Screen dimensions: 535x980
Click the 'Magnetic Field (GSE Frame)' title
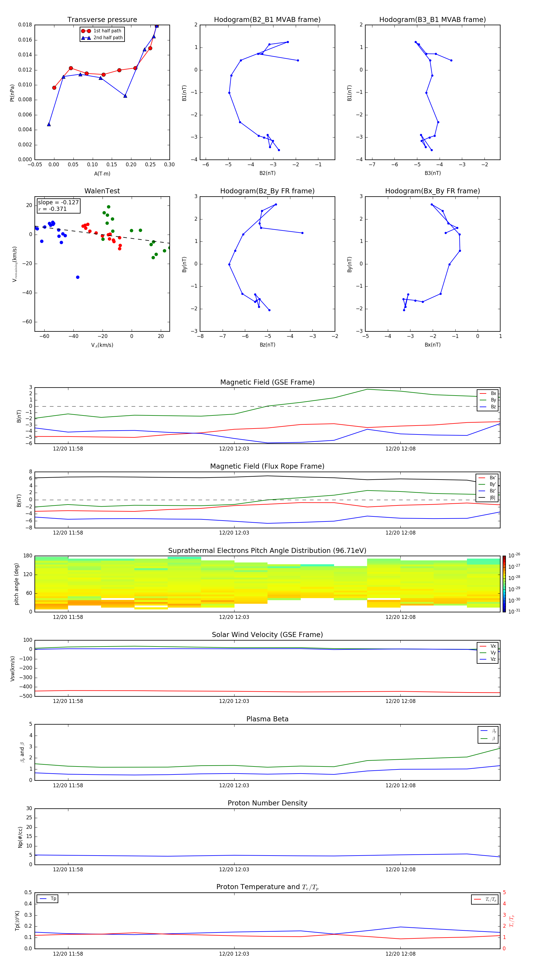click(x=267, y=382)
